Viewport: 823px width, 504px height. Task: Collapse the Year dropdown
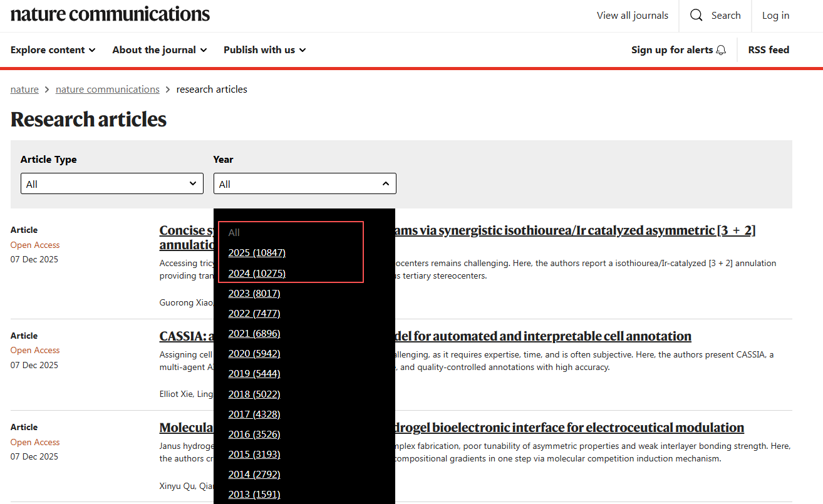click(x=304, y=184)
